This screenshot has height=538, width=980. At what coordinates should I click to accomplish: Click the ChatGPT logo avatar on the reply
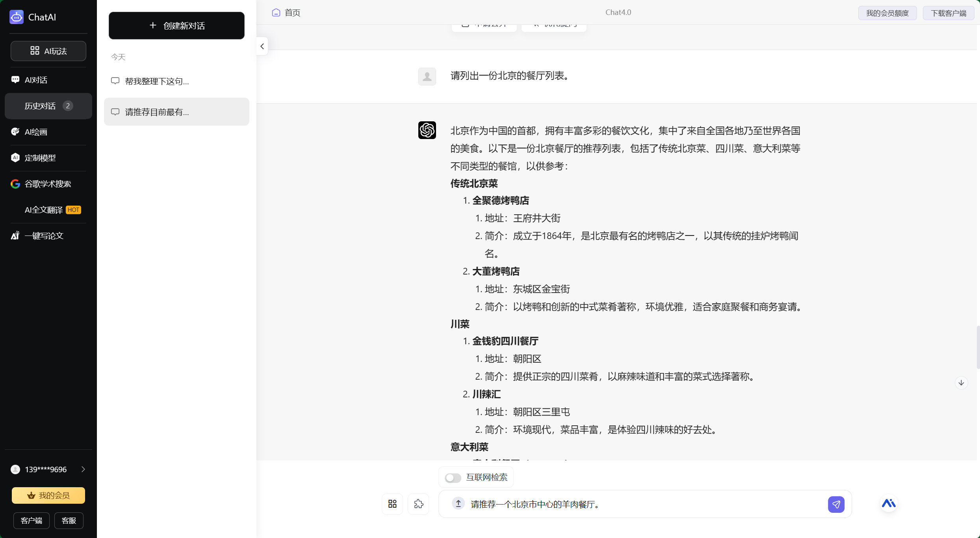click(x=427, y=130)
